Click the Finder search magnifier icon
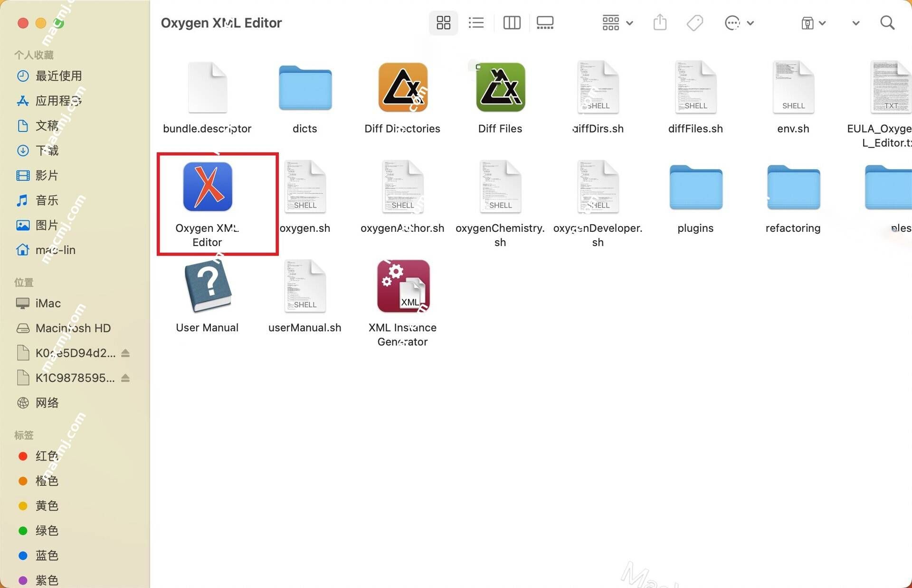The image size is (912, 588). coord(887,23)
